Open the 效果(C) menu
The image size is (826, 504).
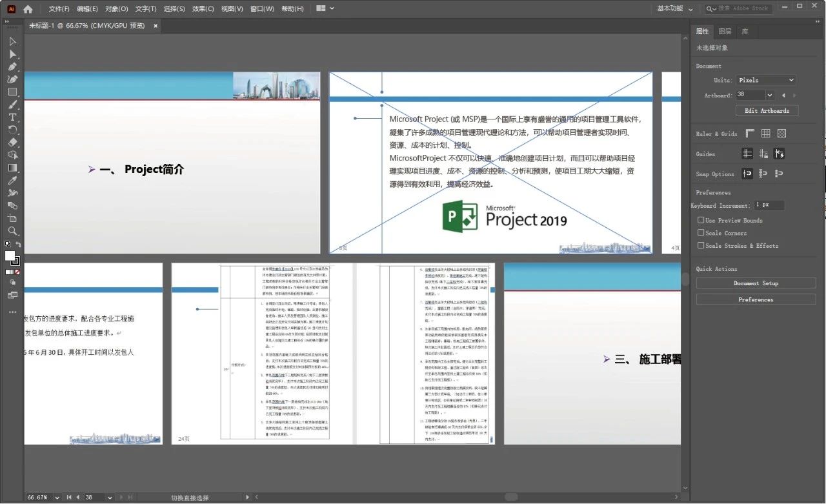coord(203,9)
